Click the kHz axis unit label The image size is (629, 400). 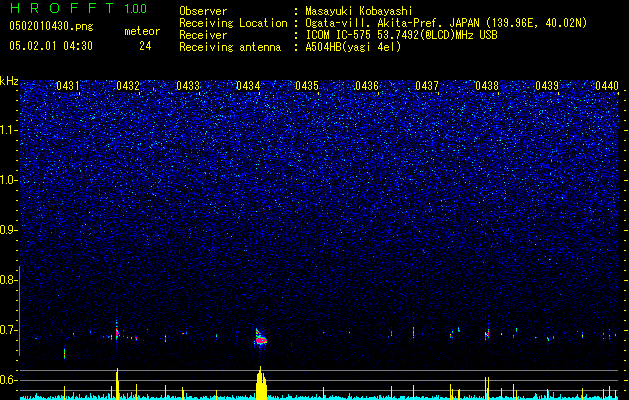pos(9,81)
